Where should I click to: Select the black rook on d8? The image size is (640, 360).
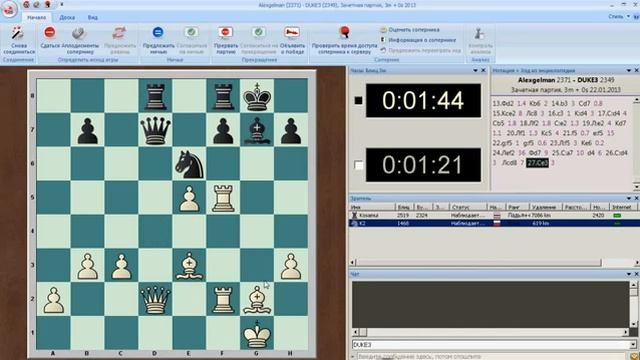coord(155,96)
